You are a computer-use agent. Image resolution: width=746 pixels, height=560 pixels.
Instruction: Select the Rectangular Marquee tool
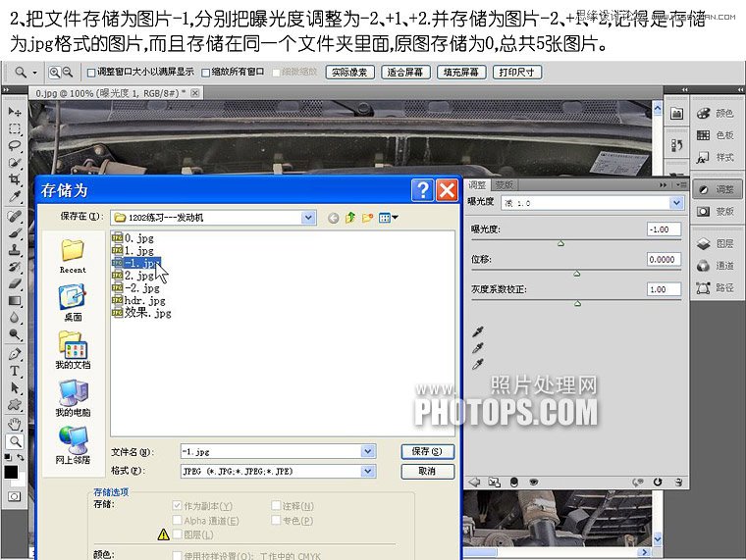(x=15, y=128)
